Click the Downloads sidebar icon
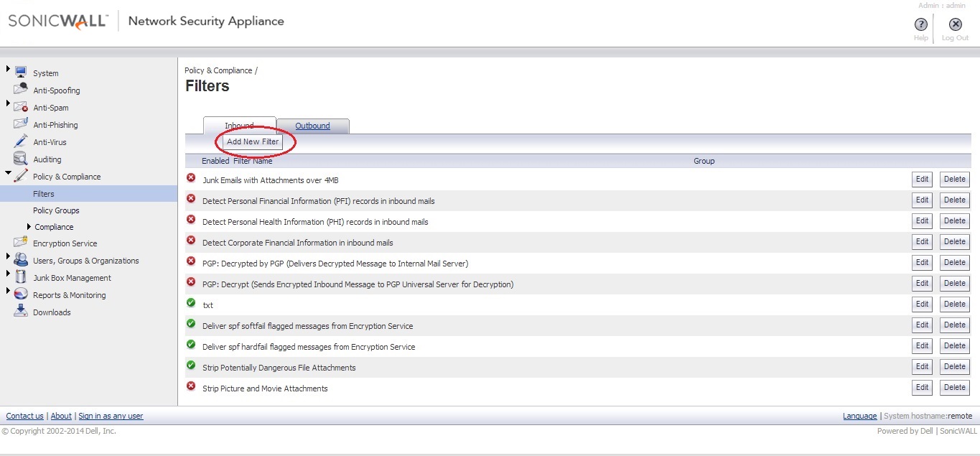The width and height of the screenshot is (980, 456). pyautogui.click(x=21, y=312)
